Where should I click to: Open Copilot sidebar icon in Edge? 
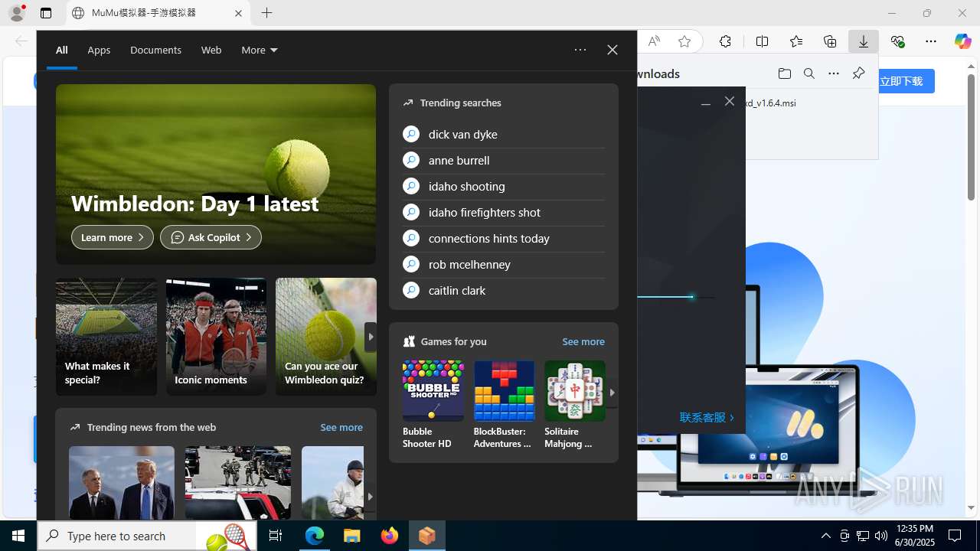point(963,41)
